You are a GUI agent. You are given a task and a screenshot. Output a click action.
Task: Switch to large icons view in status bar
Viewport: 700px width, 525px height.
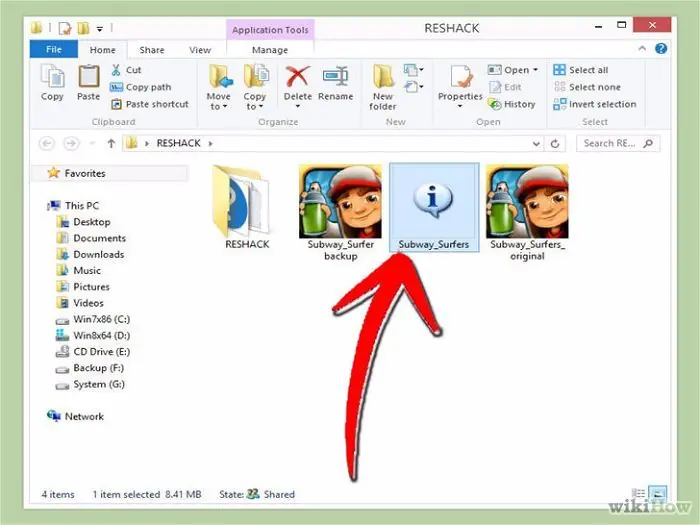pyautogui.click(x=658, y=493)
